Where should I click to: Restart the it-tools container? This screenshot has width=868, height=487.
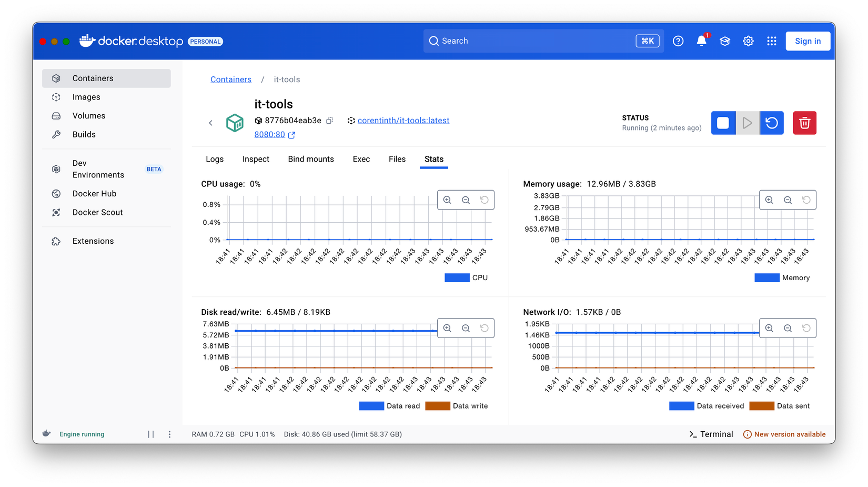(772, 123)
